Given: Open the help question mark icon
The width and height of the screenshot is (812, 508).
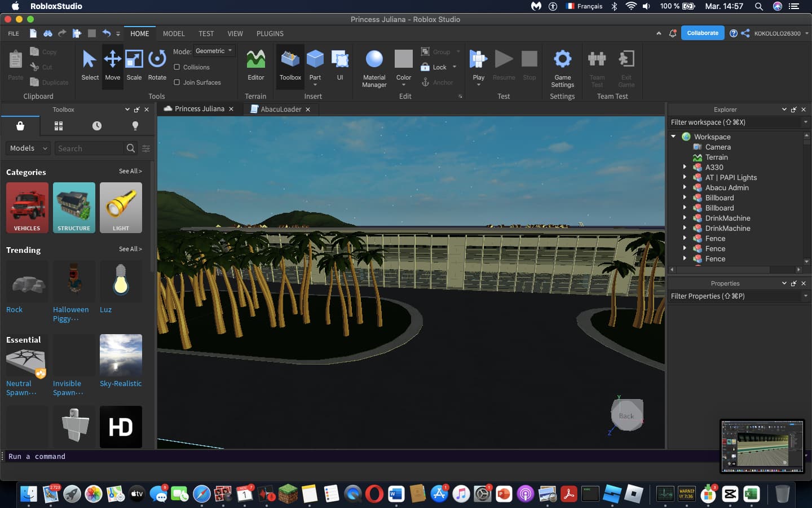Looking at the screenshot, I should [733, 33].
